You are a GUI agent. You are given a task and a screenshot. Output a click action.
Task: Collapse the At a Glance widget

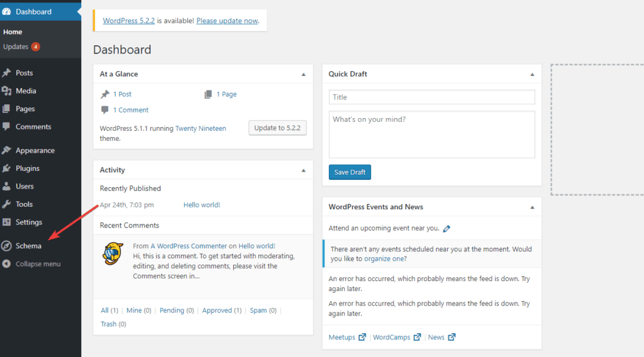click(x=303, y=74)
